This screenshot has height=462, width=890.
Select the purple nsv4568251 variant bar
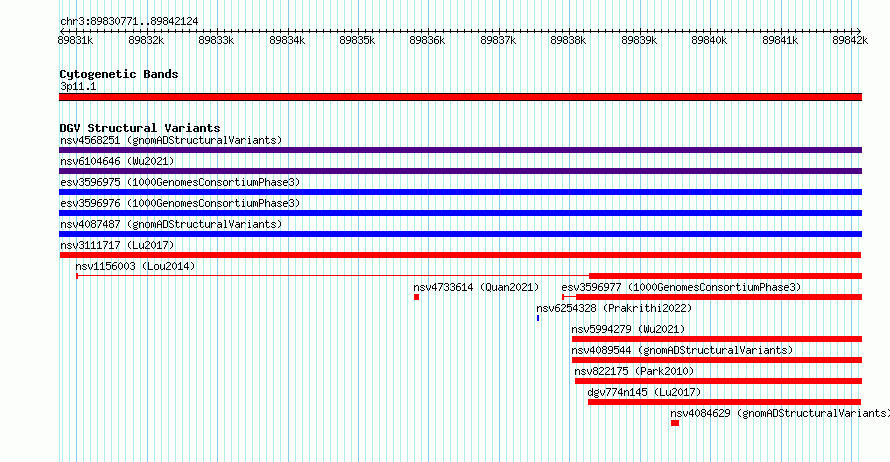pos(460,150)
